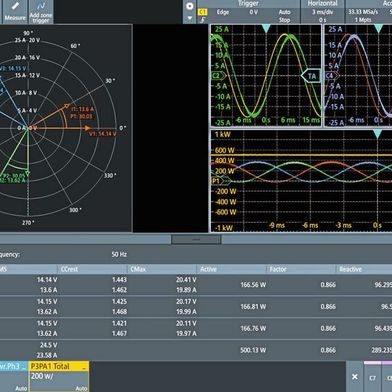Click the V1: 14.14 V vector label

click(103, 134)
